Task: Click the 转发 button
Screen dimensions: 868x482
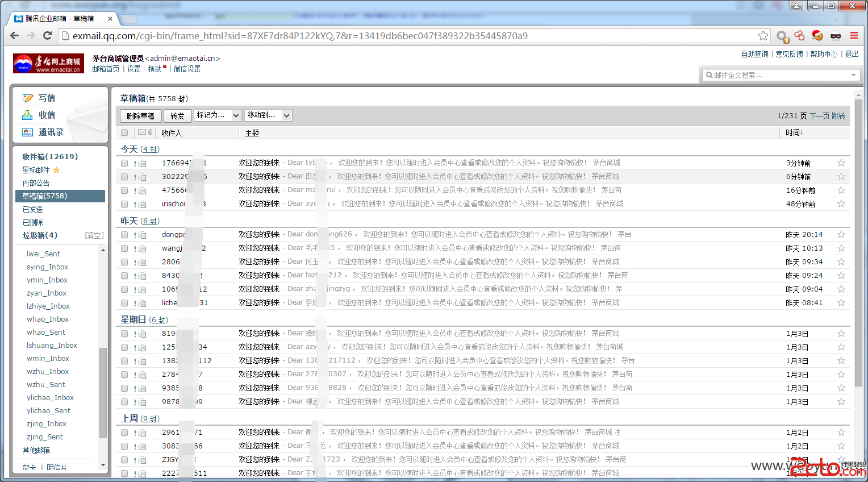Action: (x=177, y=116)
